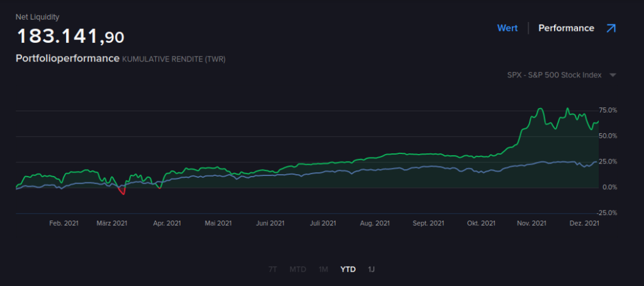Image resolution: width=644 pixels, height=286 pixels.
Task: Choose the MTD time range
Action: pyautogui.click(x=297, y=269)
